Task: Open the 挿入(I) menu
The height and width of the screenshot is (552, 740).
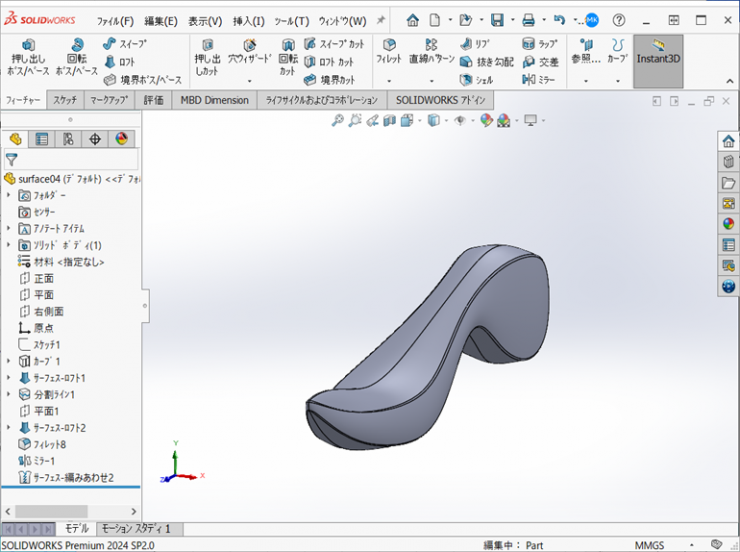Action: click(248, 21)
